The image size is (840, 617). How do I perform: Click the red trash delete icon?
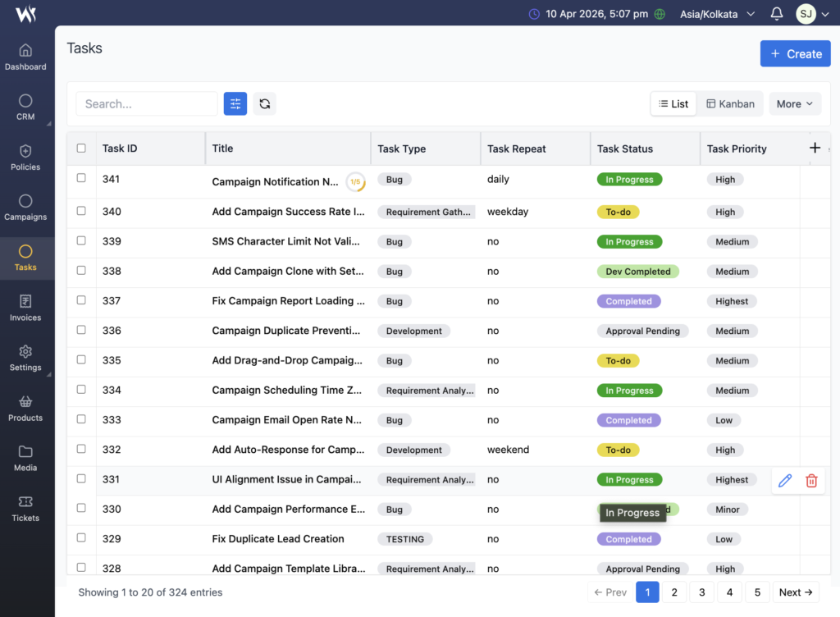point(811,481)
